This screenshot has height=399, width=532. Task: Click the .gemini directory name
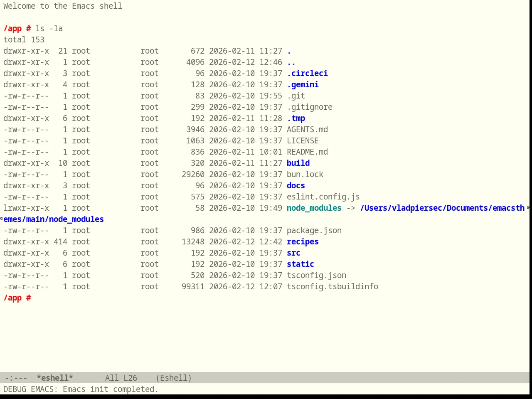[x=303, y=85]
